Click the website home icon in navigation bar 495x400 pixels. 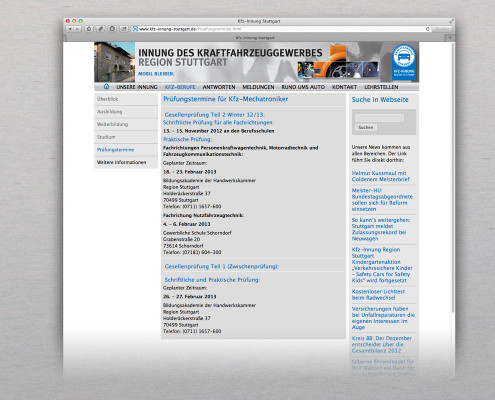[x=106, y=87]
